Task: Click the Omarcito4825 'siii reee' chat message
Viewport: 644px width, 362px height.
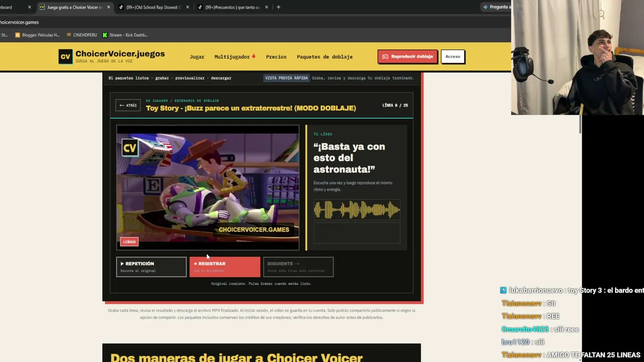Action: [540, 329]
